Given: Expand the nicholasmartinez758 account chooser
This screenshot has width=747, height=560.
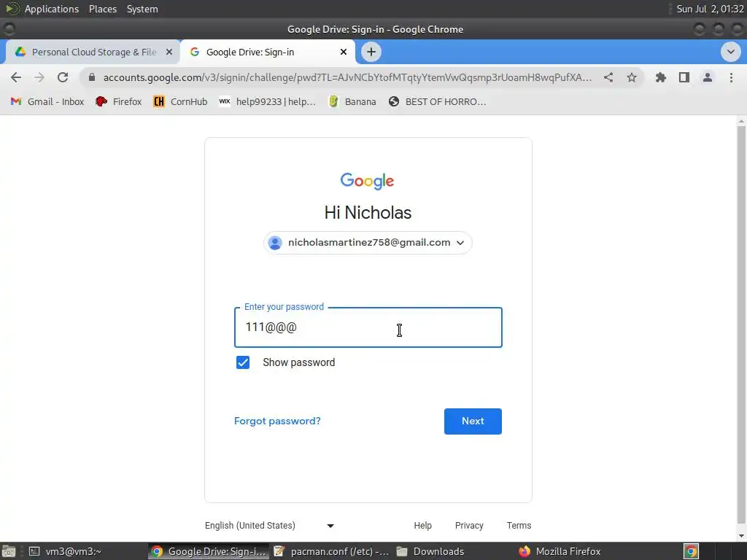Looking at the screenshot, I should (368, 243).
